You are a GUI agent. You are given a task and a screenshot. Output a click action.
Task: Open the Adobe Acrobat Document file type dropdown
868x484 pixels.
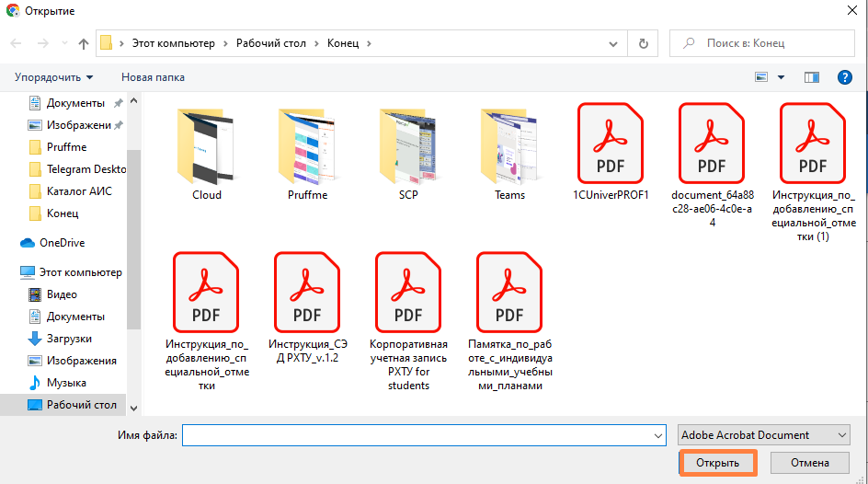click(x=763, y=435)
